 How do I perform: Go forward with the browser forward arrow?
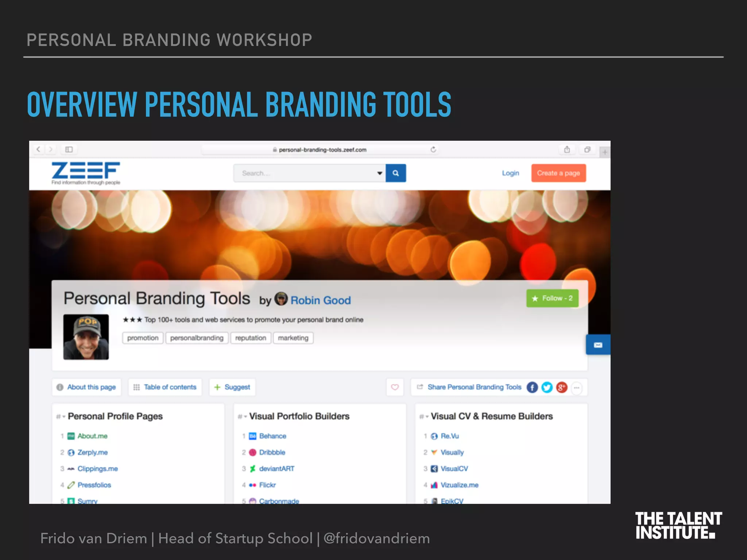(x=51, y=149)
